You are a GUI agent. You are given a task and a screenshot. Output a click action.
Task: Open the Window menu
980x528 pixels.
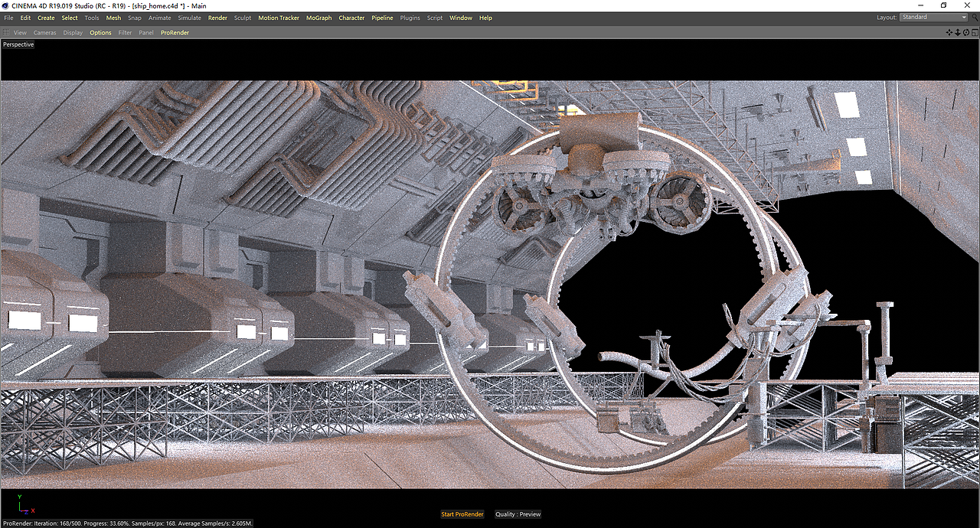[x=461, y=18]
